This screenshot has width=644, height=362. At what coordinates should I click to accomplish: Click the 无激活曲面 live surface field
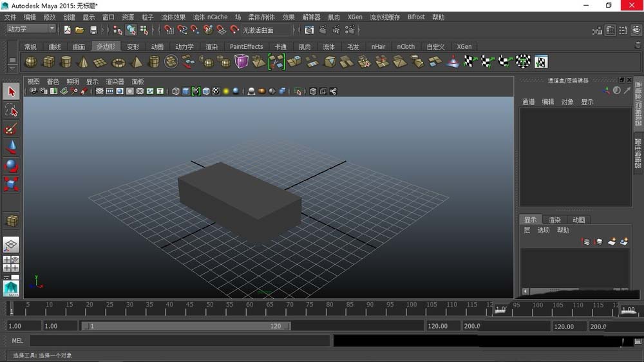point(267,30)
